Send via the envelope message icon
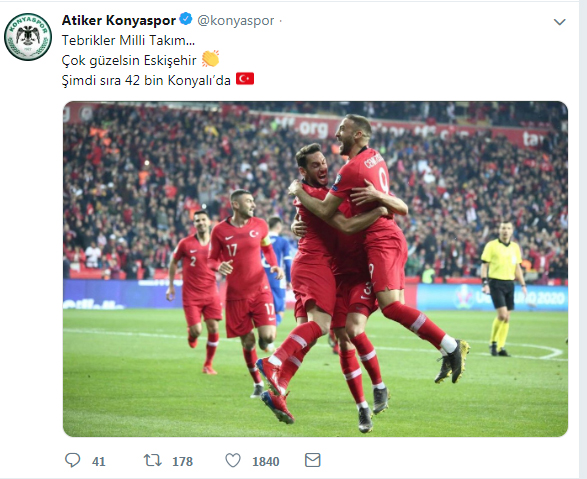Image resolution: width=587 pixels, height=479 pixels. 313,460
